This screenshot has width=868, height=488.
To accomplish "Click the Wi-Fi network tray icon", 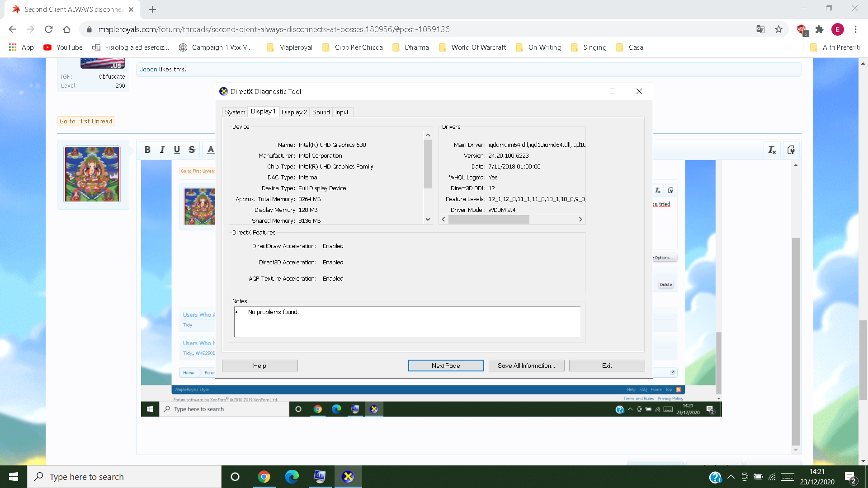I will (773, 477).
